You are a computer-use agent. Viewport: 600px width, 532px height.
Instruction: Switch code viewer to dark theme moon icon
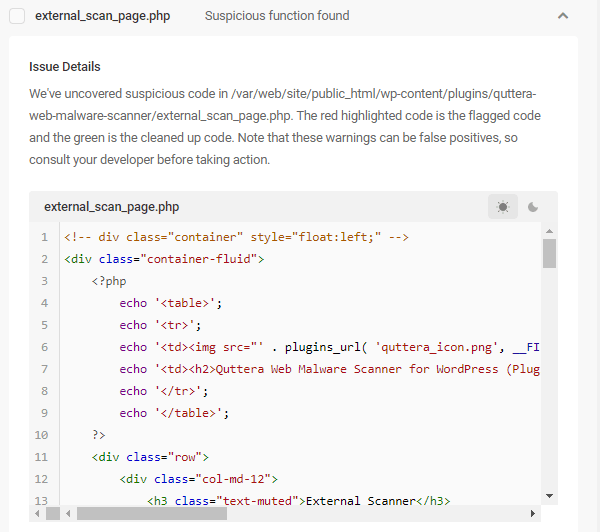click(x=533, y=207)
